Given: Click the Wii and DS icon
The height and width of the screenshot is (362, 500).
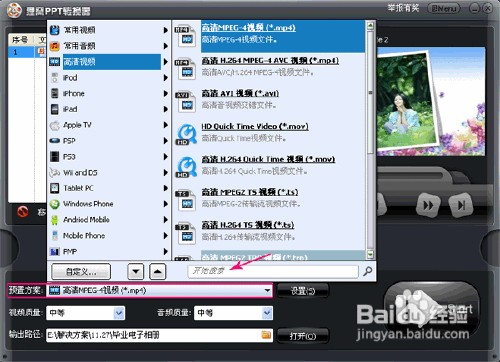Looking at the screenshot, I should 54,172.
